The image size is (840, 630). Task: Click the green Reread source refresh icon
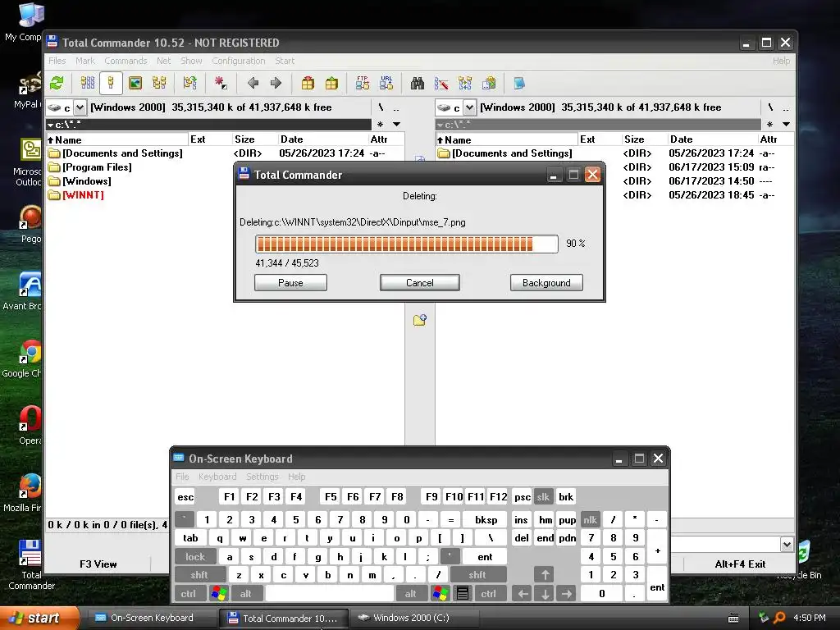(x=57, y=83)
